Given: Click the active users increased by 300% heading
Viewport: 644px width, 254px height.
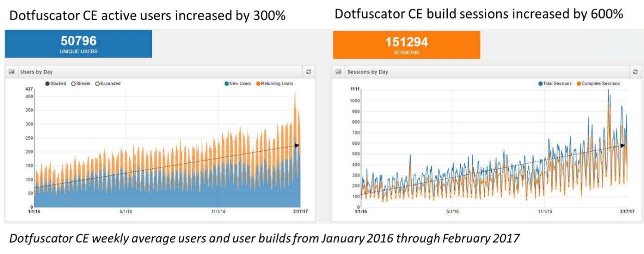Looking at the screenshot, I should tap(148, 15).
